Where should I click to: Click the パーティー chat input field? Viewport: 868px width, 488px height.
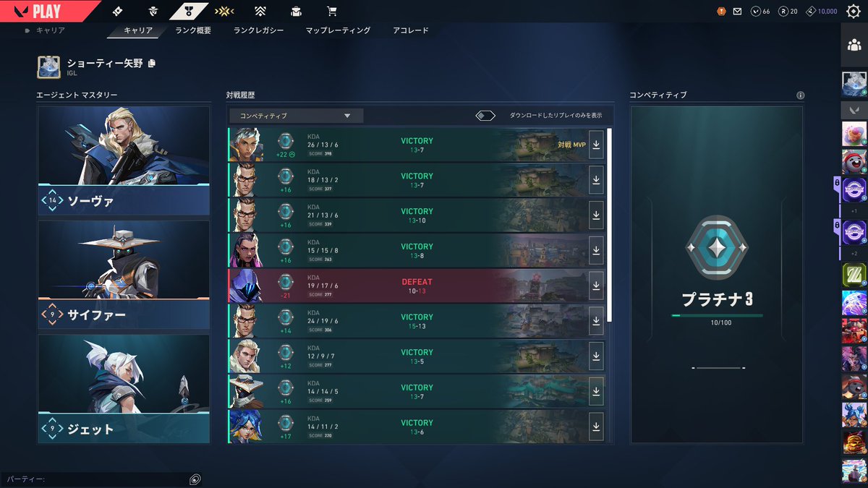94,479
